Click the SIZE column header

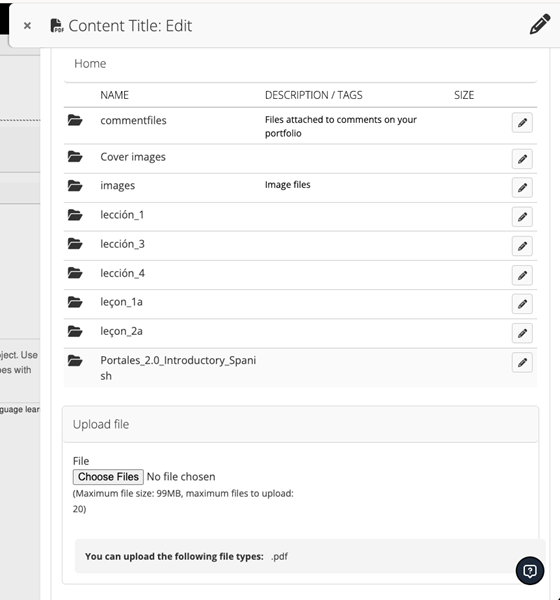click(464, 95)
